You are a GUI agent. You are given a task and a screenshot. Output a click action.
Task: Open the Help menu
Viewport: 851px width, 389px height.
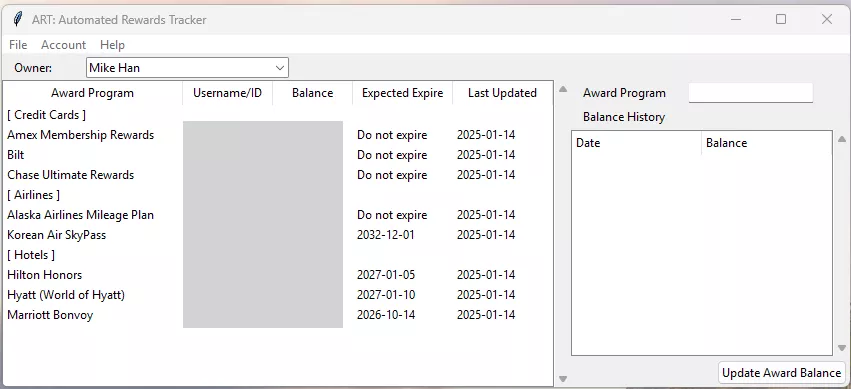tap(112, 45)
